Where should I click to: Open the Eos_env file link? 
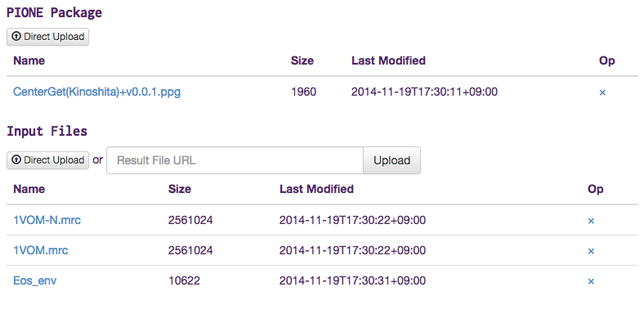[x=35, y=280]
